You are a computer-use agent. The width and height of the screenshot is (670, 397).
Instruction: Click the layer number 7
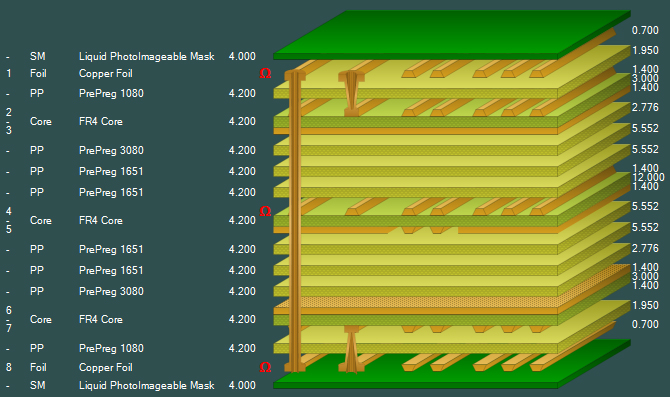[9, 328]
